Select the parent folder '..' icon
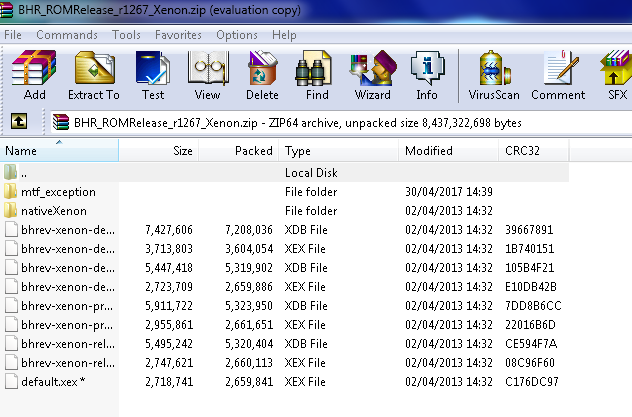This screenshot has height=417, width=632. point(11,172)
